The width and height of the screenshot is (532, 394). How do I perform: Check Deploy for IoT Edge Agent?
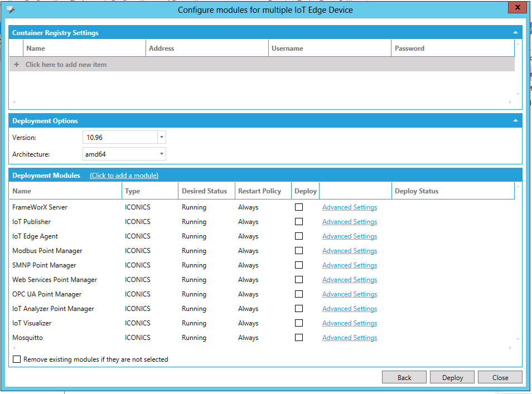[299, 236]
